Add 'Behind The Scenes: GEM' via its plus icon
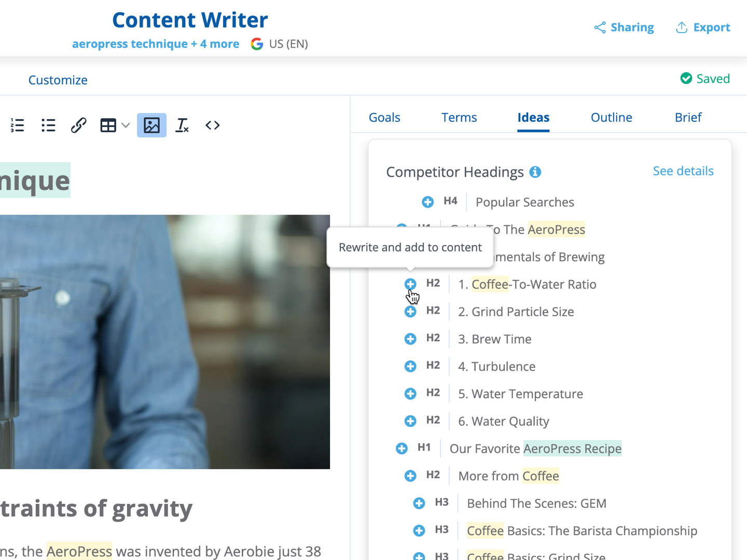This screenshot has width=747, height=560. click(x=419, y=503)
